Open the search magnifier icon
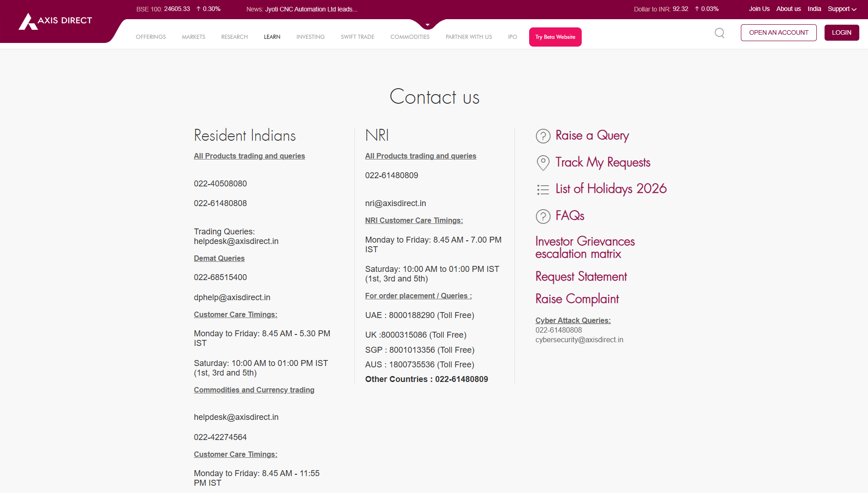The height and width of the screenshot is (493, 868). tap(719, 33)
